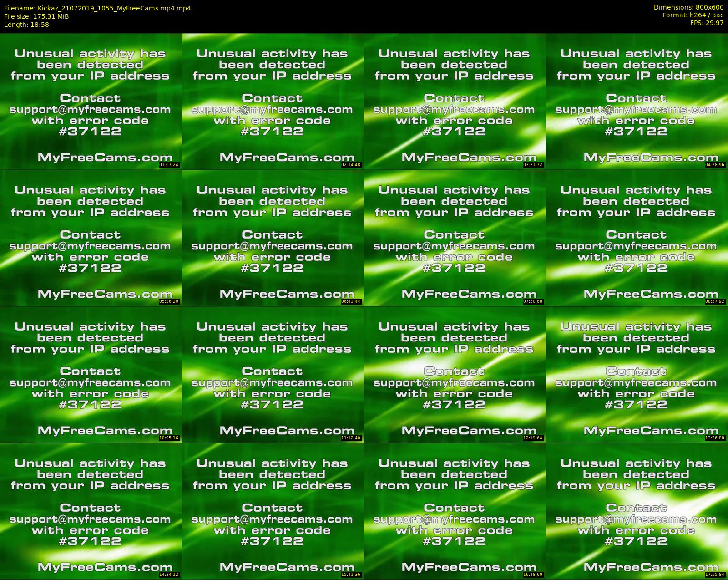728x580 pixels.
Task: Click the File size 175.31 MiB text
Action: tap(36, 16)
